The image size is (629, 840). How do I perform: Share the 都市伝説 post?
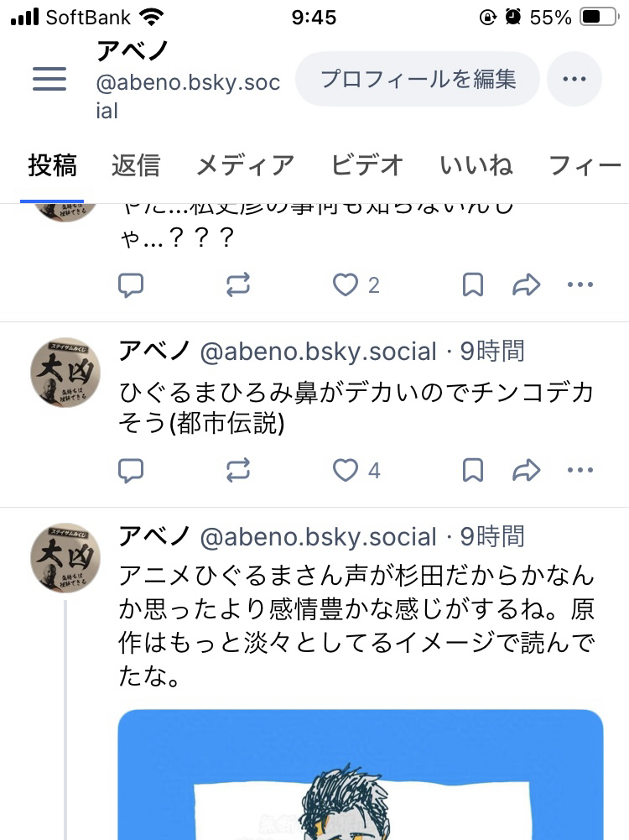526,471
